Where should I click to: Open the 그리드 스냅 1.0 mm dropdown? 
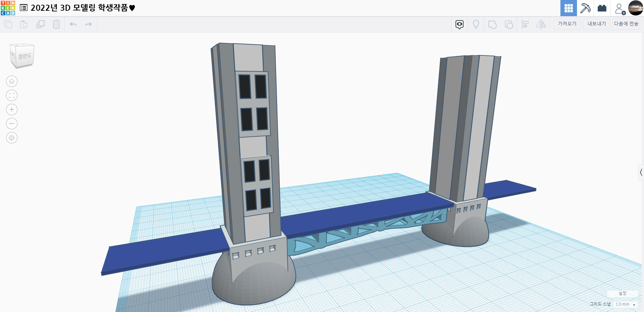click(625, 304)
